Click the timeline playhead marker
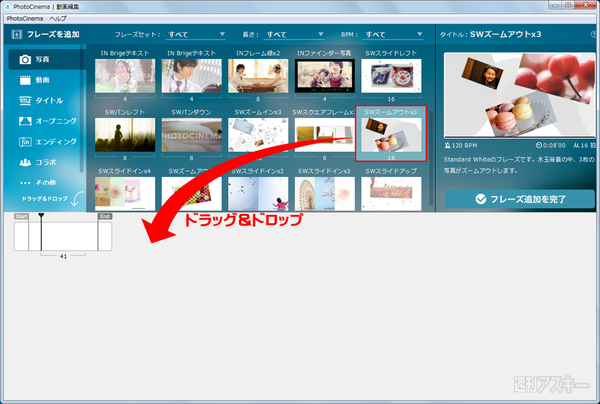This screenshot has height=404, width=600. 41,216
